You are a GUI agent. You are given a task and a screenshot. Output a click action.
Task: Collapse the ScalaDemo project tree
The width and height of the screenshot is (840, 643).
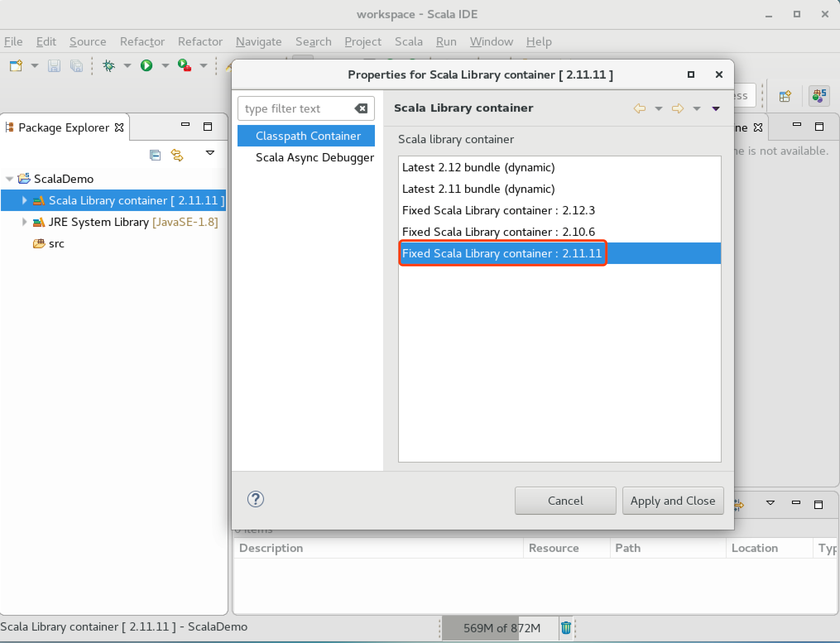pyautogui.click(x=9, y=179)
